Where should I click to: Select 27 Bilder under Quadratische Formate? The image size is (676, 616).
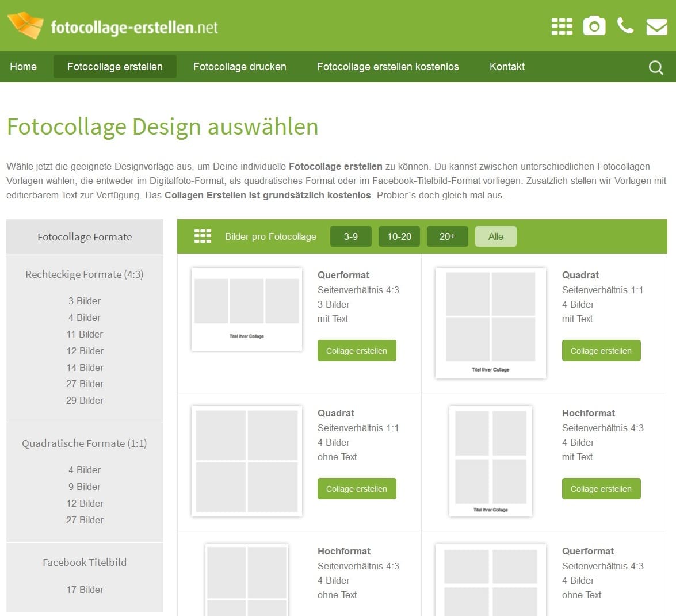(85, 521)
